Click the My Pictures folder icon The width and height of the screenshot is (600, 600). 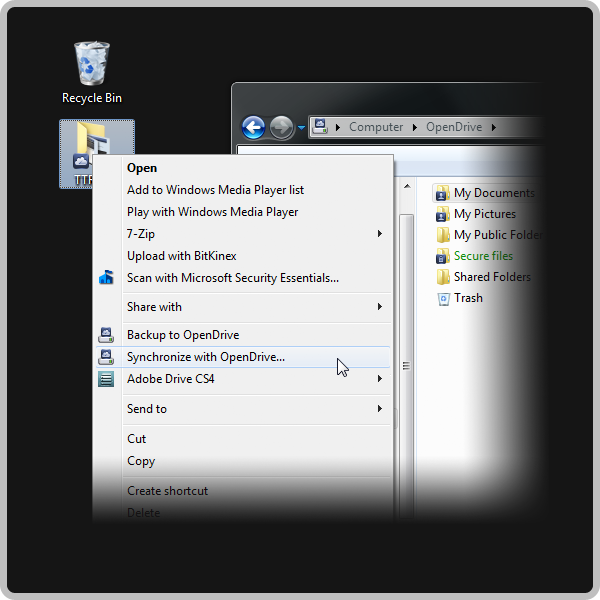(443, 214)
